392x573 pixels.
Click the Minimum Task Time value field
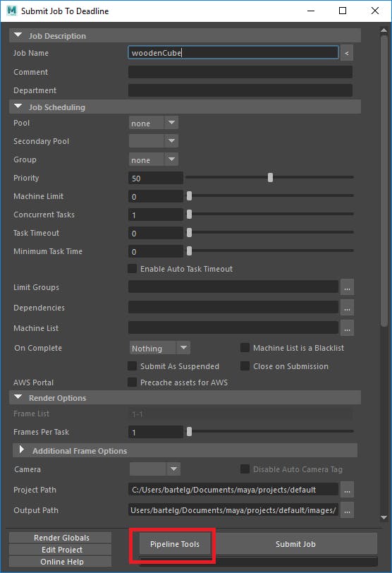pos(156,251)
